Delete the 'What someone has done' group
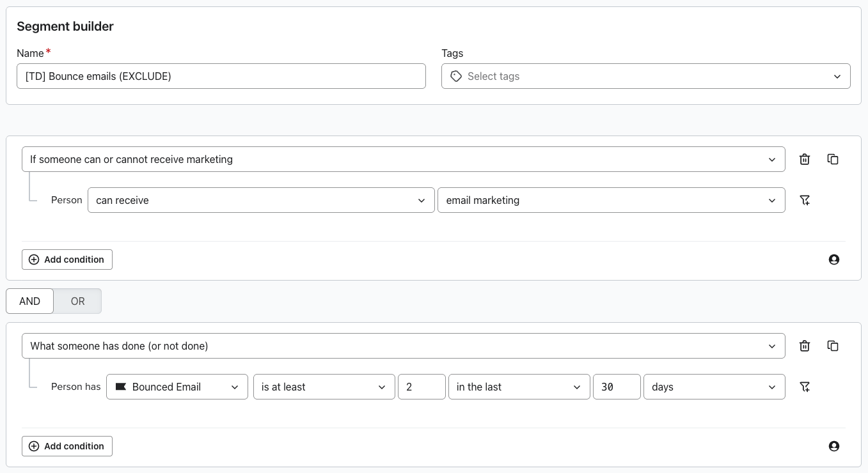 click(805, 346)
